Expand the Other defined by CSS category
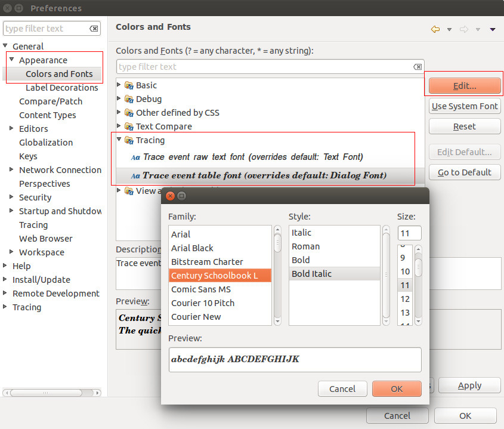 118,112
